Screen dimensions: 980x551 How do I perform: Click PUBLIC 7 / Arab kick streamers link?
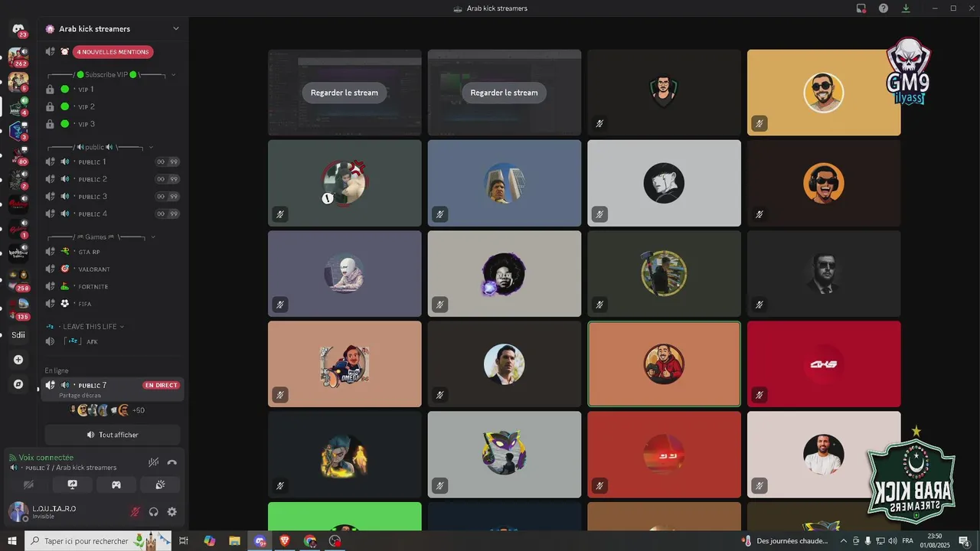71,468
